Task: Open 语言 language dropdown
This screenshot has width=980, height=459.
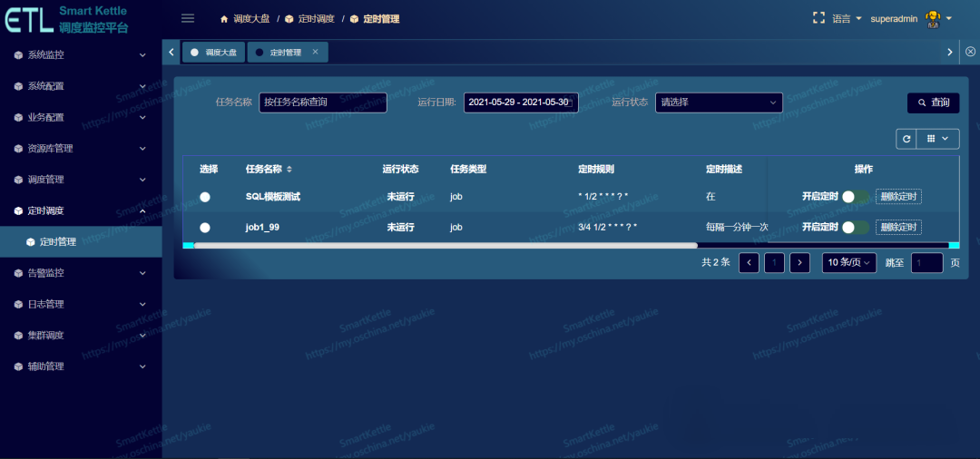Action: pos(847,19)
